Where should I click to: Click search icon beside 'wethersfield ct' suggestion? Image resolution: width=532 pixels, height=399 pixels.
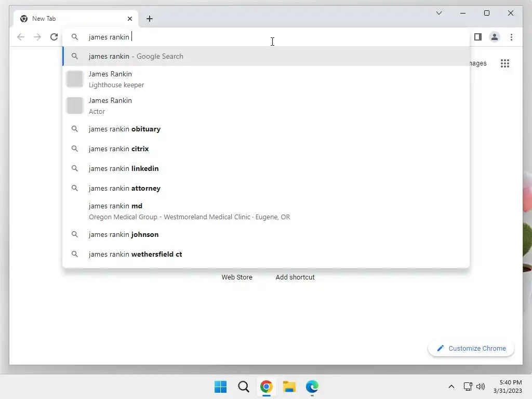(75, 254)
